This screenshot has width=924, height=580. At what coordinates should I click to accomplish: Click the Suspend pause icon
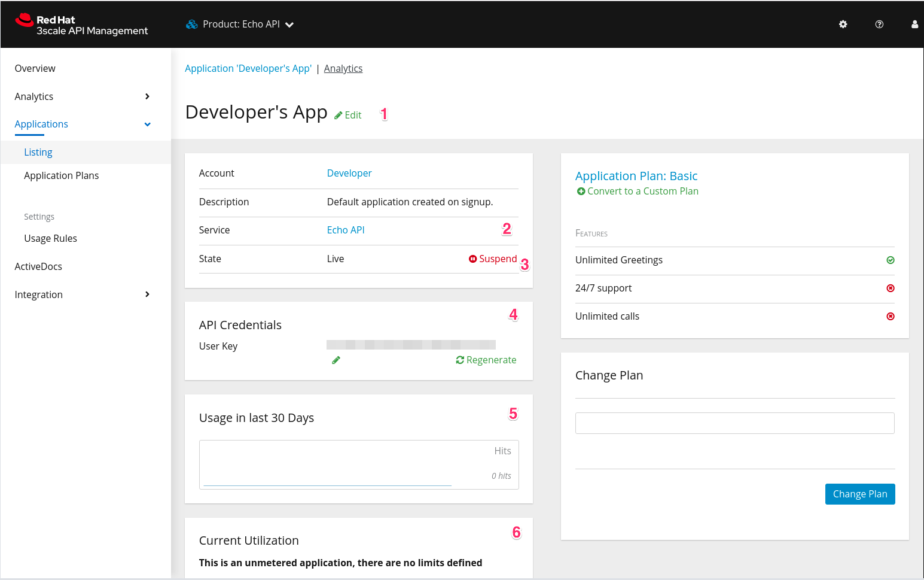[472, 259]
